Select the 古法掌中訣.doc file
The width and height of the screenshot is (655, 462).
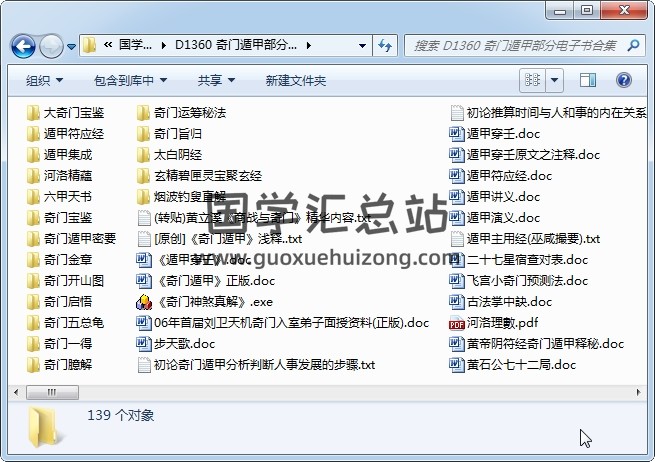(501, 302)
